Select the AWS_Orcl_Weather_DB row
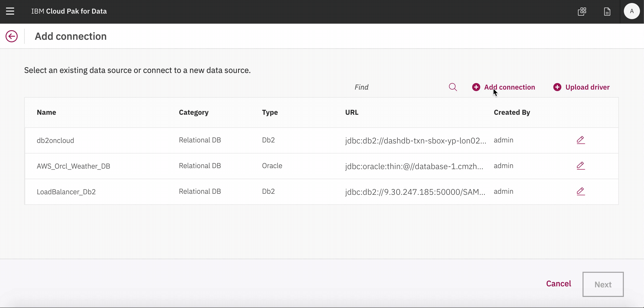Screen dimensions: 644x308 (x=73, y=166)
